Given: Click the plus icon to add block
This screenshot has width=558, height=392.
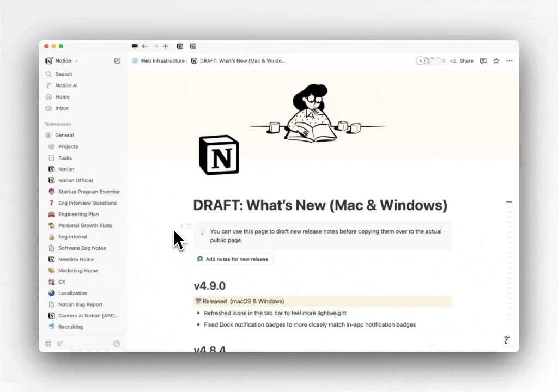Looking at the screenshot, I should [x=181, y=226].
